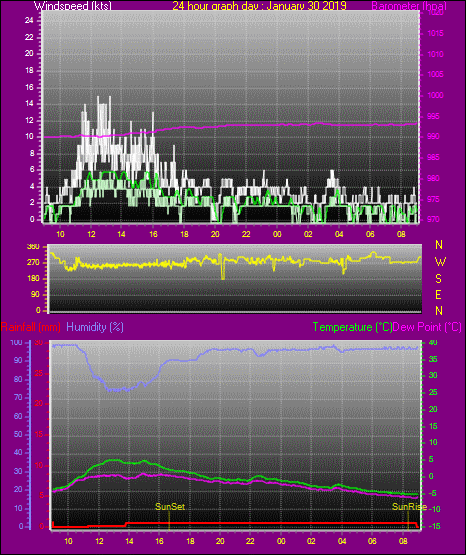This screenshot has width=466, height=555.
Task: Click the Humidity (%) legend label
Action: [x=95, y=327]
